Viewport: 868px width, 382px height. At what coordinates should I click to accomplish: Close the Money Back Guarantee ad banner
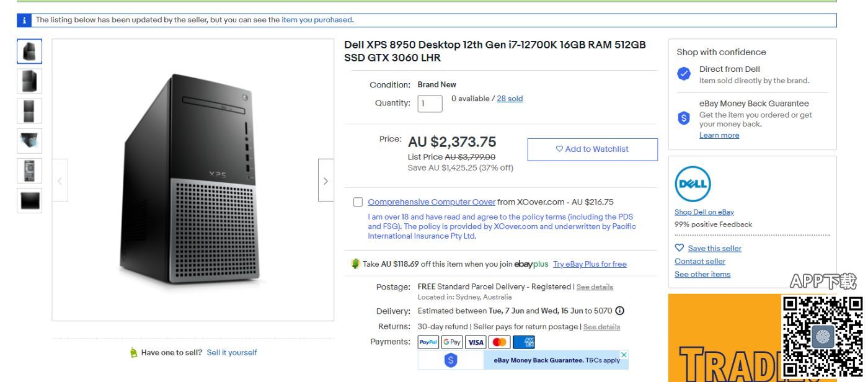(624, 355)
